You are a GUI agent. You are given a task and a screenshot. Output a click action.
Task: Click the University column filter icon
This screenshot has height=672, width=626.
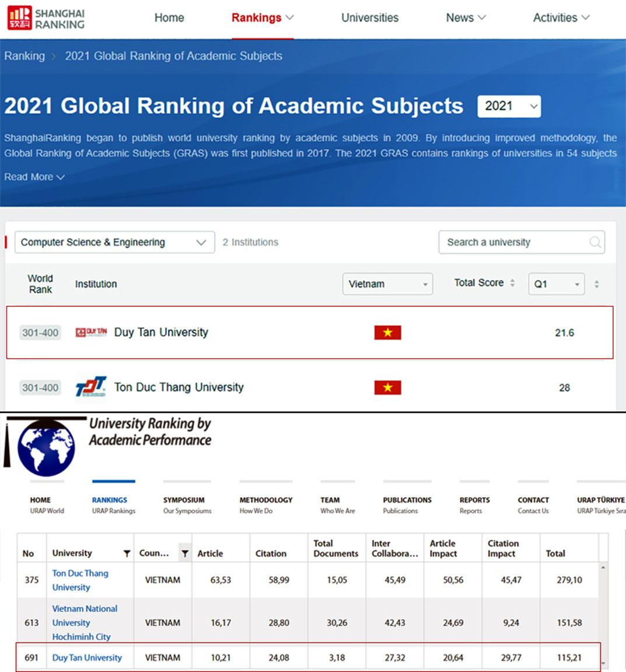click(127, 554)
